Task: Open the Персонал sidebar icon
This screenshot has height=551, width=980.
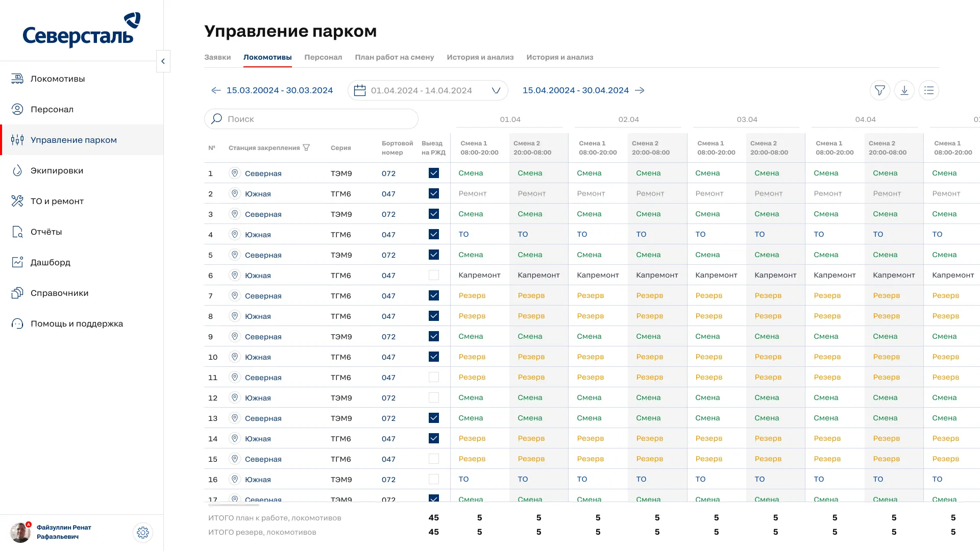Action: coord(17,109)
